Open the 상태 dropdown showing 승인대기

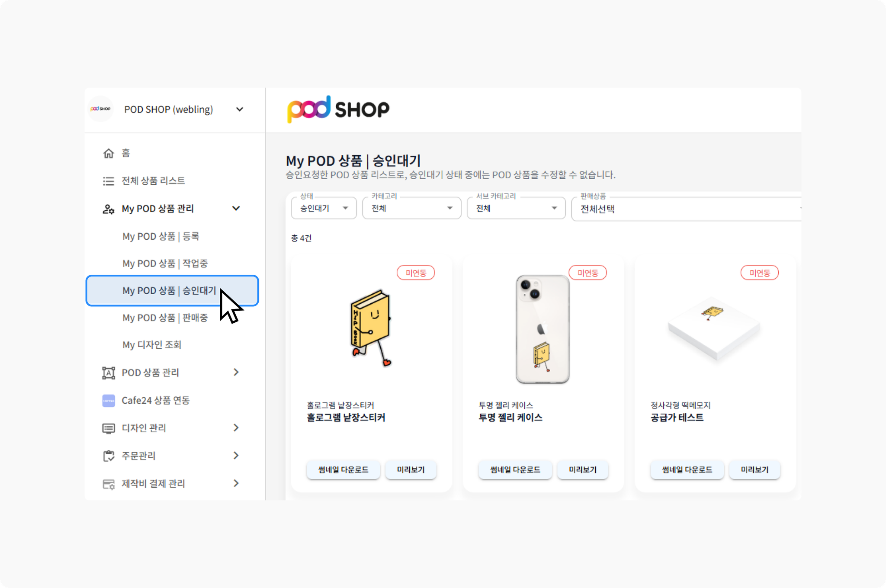(x=324, y=208)
